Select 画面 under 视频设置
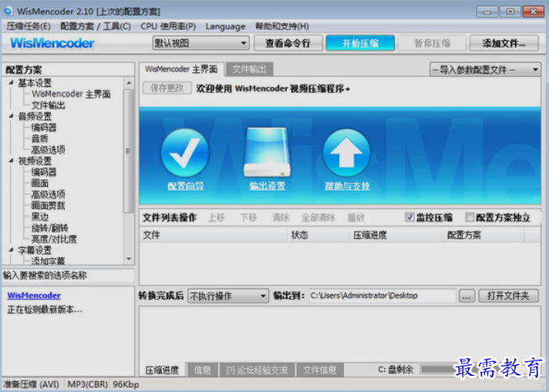The width and height of the screenshot is (549, 392). tap(39, 183)
